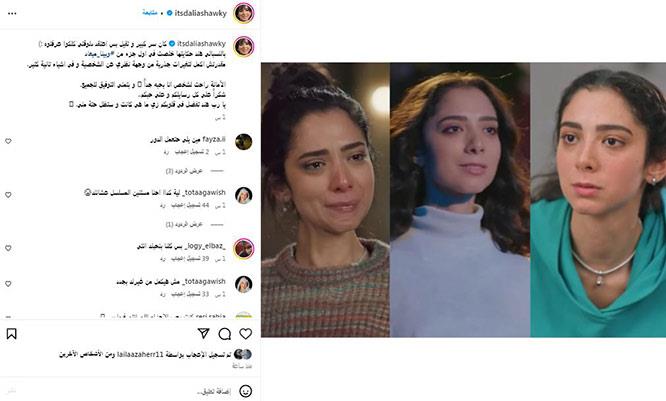Expand the 3 replies under fayza.ii comment

click(184, 171)
